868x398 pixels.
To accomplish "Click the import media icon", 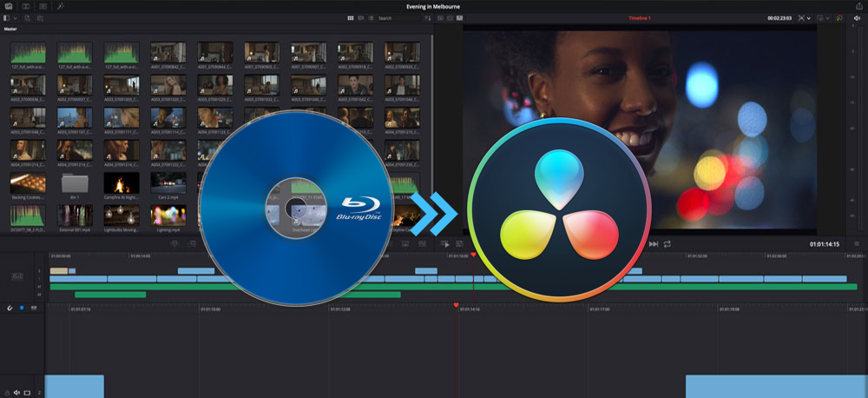I will [27, 18].
